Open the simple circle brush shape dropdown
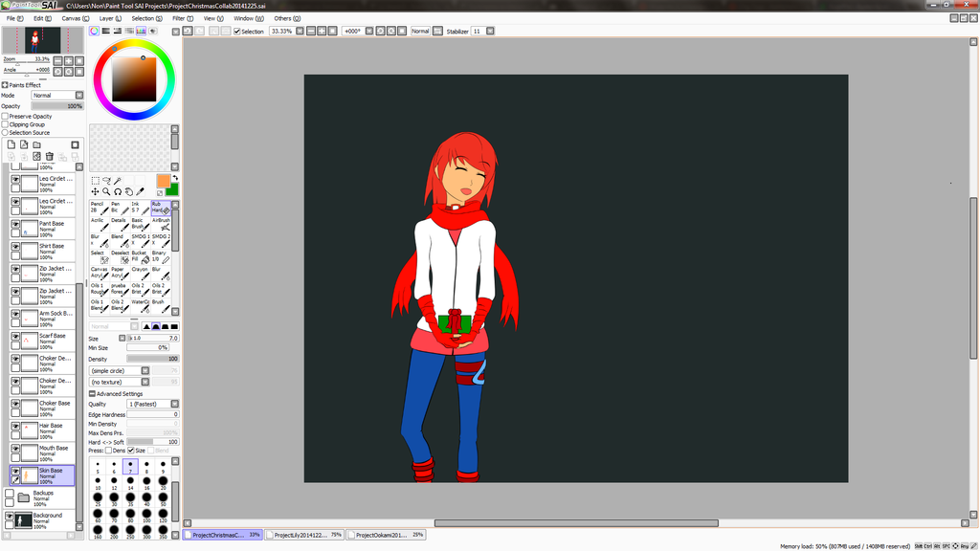 tap(120, 371)
